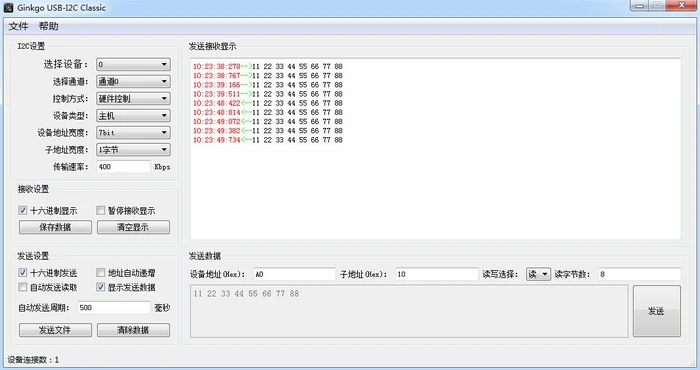The image size is (700, 370).
Task: Expand the 选择设备 dropdown
Action: pos(133,64)
